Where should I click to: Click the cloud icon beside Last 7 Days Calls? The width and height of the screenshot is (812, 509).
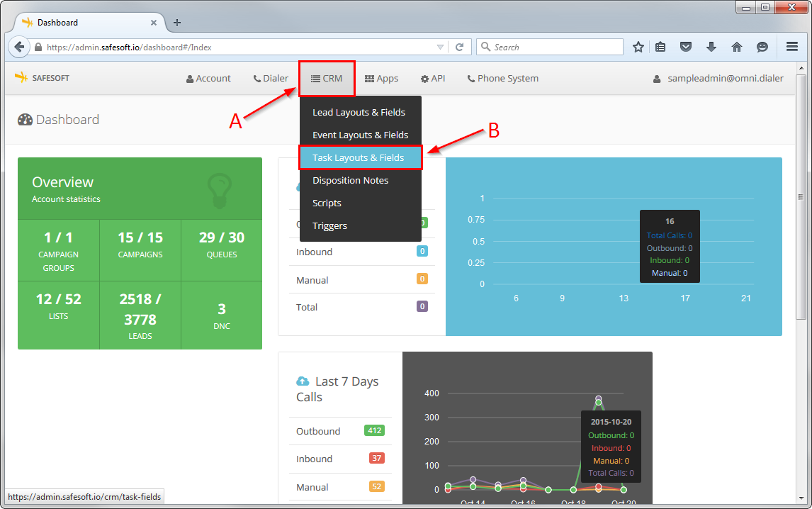click(303, 381)
